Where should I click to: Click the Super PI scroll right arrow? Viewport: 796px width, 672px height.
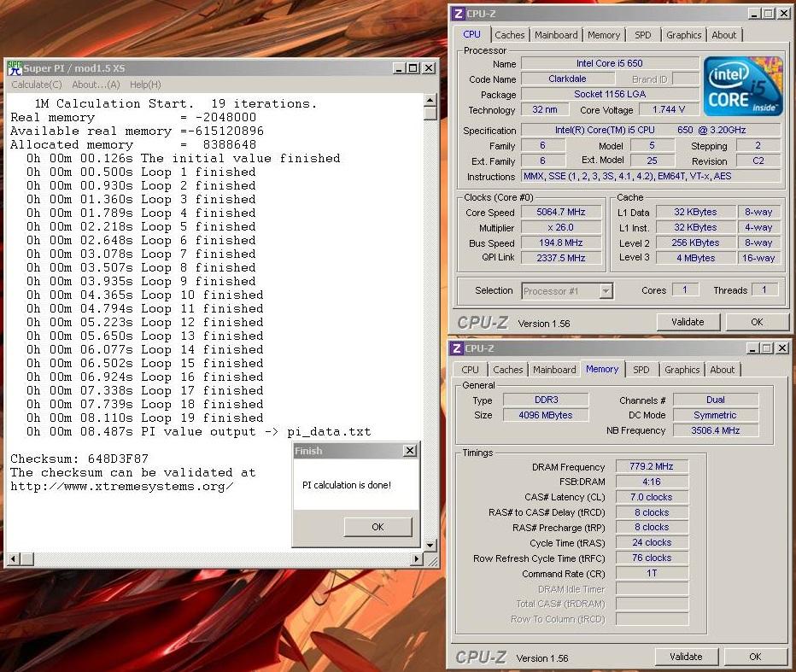click(x=417, y=558)
